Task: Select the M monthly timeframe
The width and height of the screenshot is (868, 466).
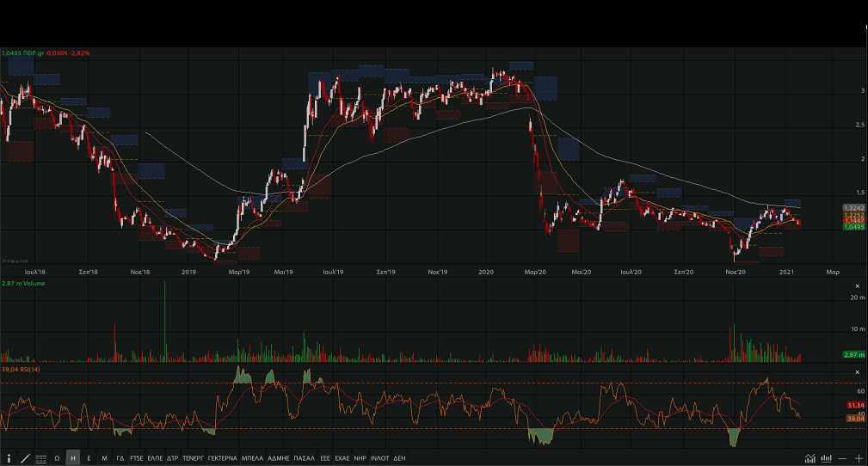Action: click(104, 458)
